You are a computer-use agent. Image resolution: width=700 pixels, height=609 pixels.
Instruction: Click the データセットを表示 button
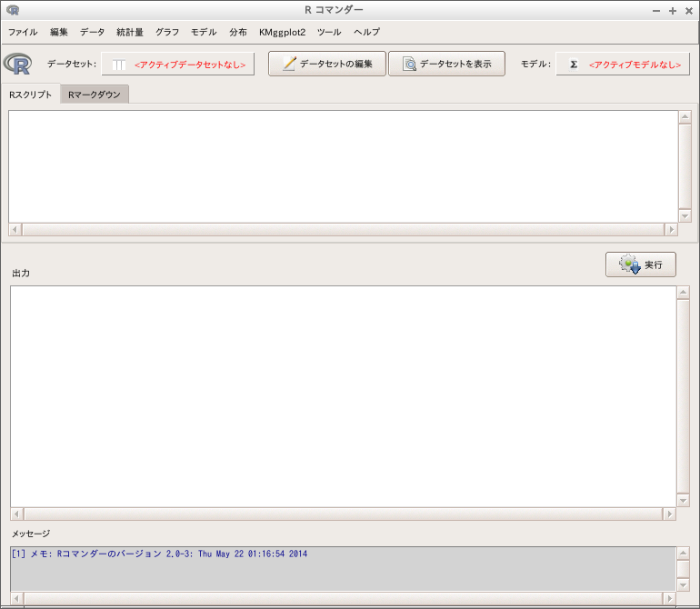point(447,64)
